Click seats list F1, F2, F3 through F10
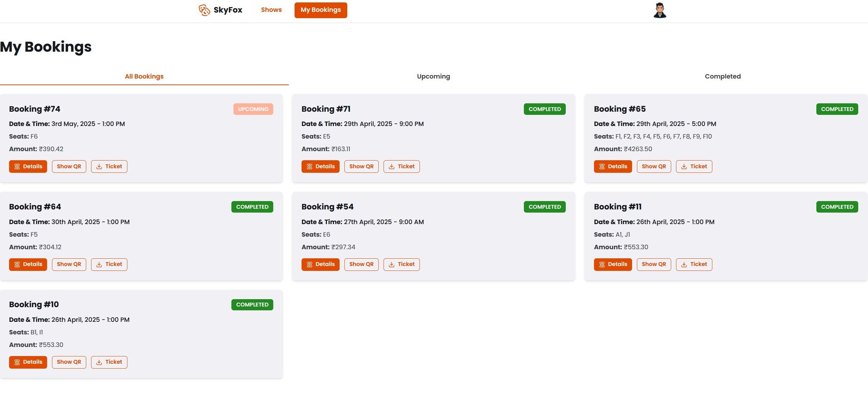 (663, 136)
